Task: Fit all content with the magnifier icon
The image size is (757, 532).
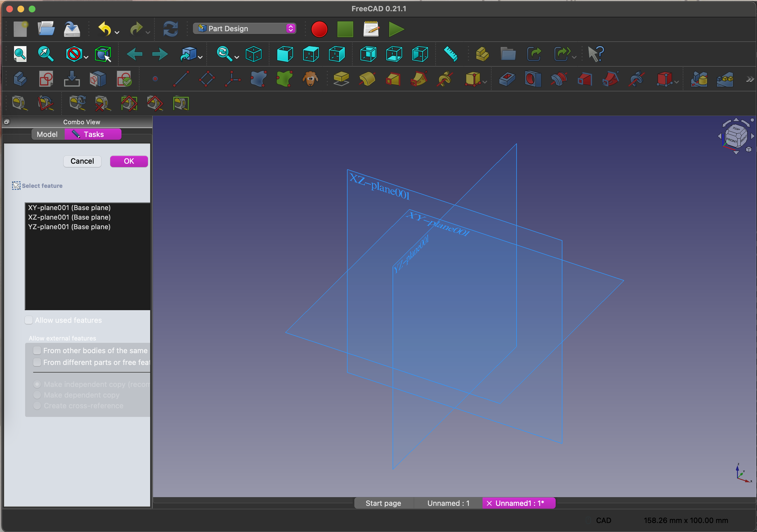Action: pyautogui.click(x=20, y=54)
